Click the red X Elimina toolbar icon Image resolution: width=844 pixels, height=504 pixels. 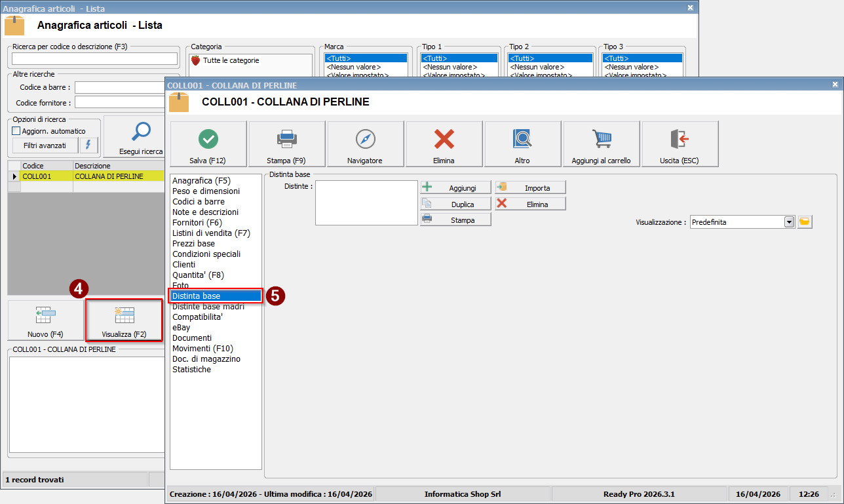point(444,138)
